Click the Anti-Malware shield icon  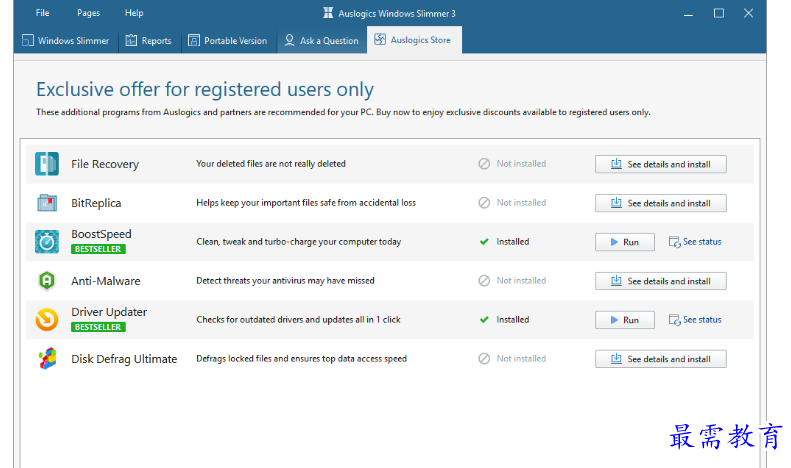pyautogui.click(x=47, y=281)
